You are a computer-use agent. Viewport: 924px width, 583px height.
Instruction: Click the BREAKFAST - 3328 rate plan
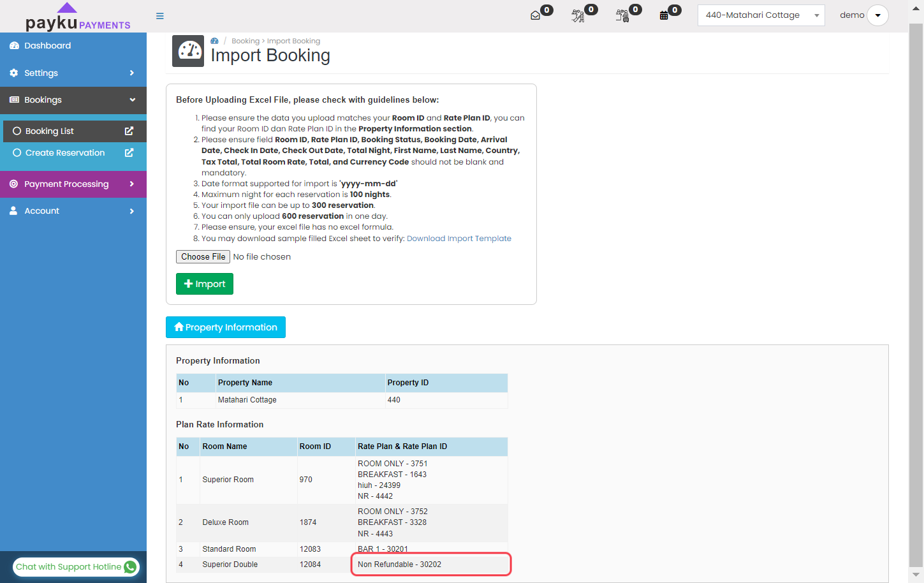coord(392,522)
